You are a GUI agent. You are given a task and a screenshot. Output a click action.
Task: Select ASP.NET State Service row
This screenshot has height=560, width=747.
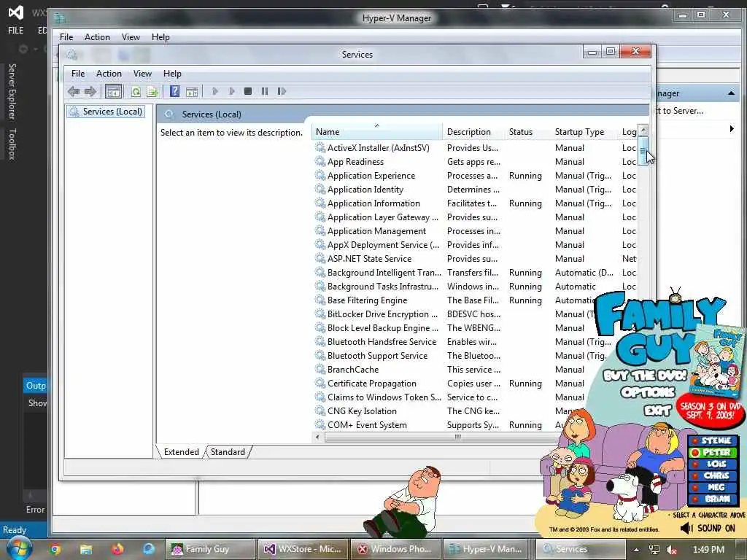click(x=369, y=259)
